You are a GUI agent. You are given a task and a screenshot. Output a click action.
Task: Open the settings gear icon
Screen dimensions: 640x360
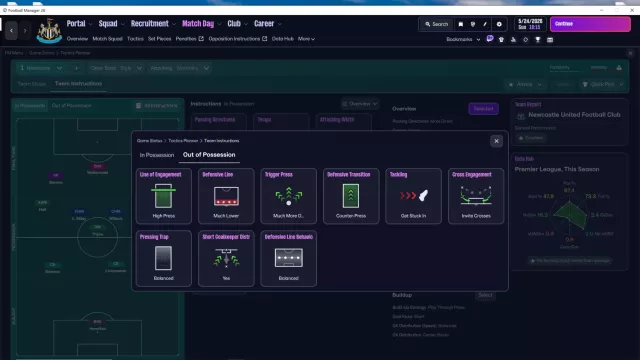pos(499,24)
